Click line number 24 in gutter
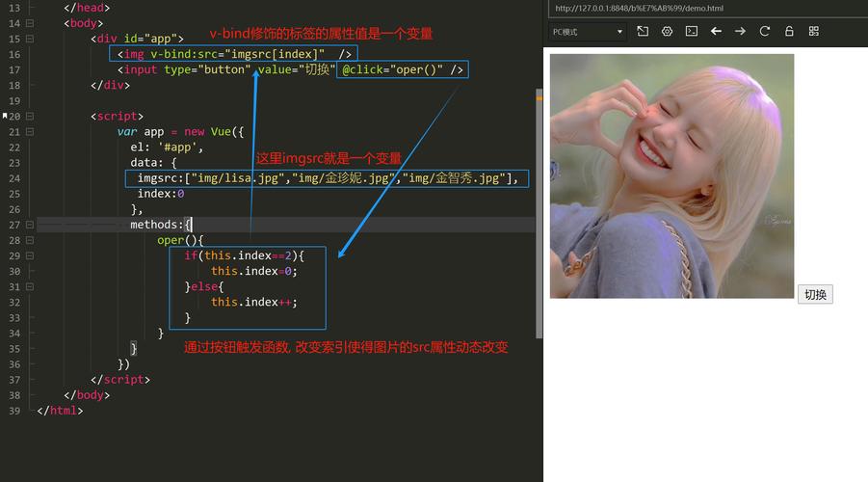The image size is (868, 482). pos(14,178)
